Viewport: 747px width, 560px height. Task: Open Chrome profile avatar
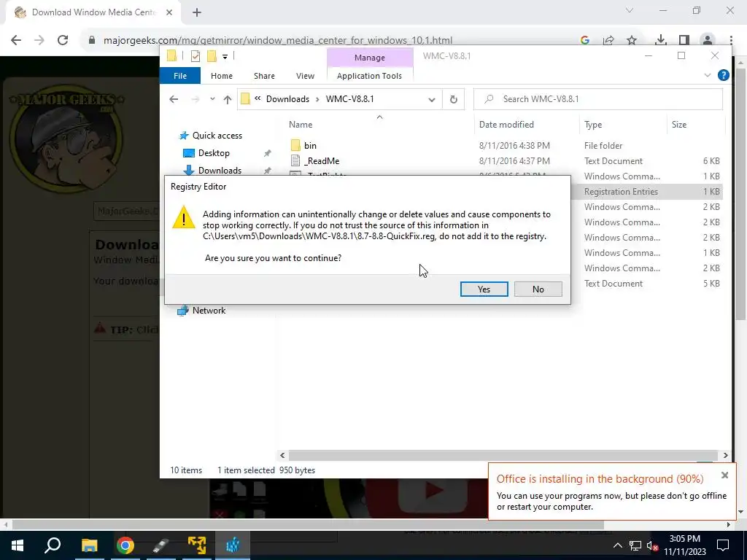click(x=708, y=40)
